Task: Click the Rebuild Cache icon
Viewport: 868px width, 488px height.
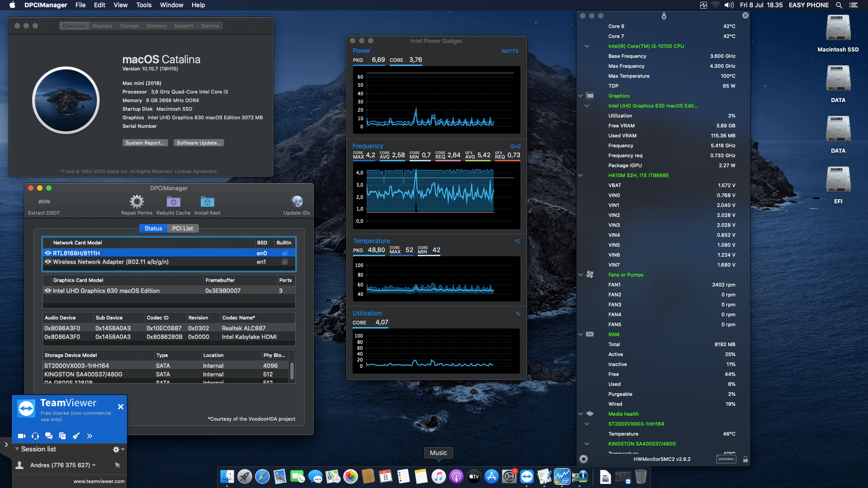Action: pyautogui.click(x=173, y=202)
